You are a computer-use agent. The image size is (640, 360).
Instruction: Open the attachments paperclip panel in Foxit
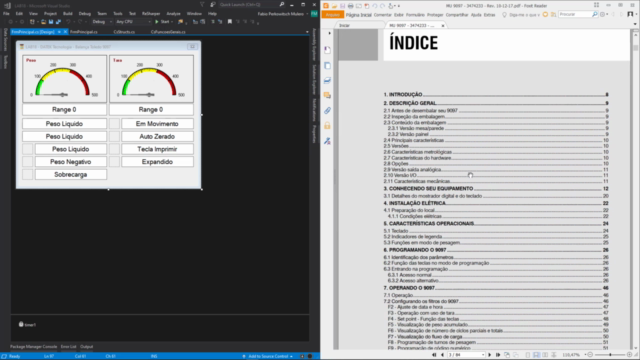pos(327,111)
